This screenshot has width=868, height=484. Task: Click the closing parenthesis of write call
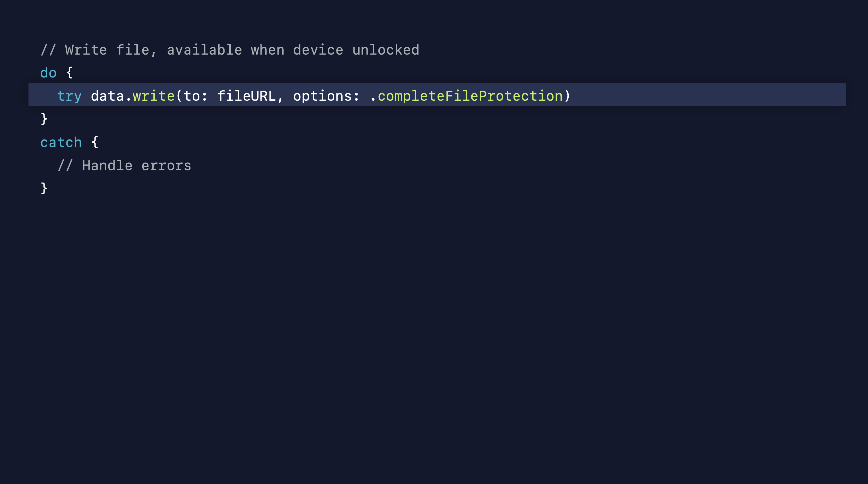pyautogui.click(x=567, y=96)
